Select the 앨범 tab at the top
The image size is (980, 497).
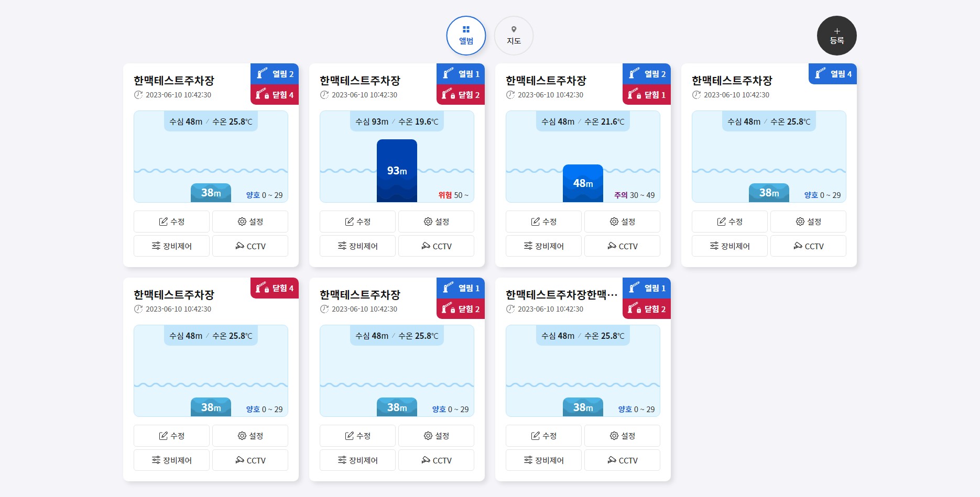466,36
